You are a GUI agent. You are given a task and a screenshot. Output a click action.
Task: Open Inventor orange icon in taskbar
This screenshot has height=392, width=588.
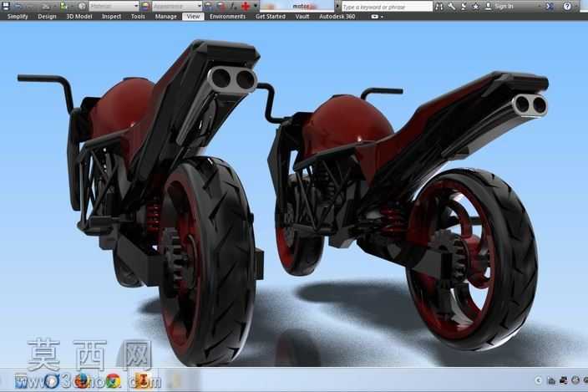click(144, 380)
